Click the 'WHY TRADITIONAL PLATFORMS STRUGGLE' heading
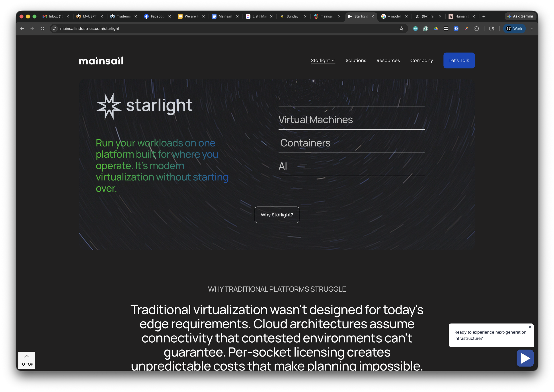This screenshot has width=554, height=392. tap(277, 289)
